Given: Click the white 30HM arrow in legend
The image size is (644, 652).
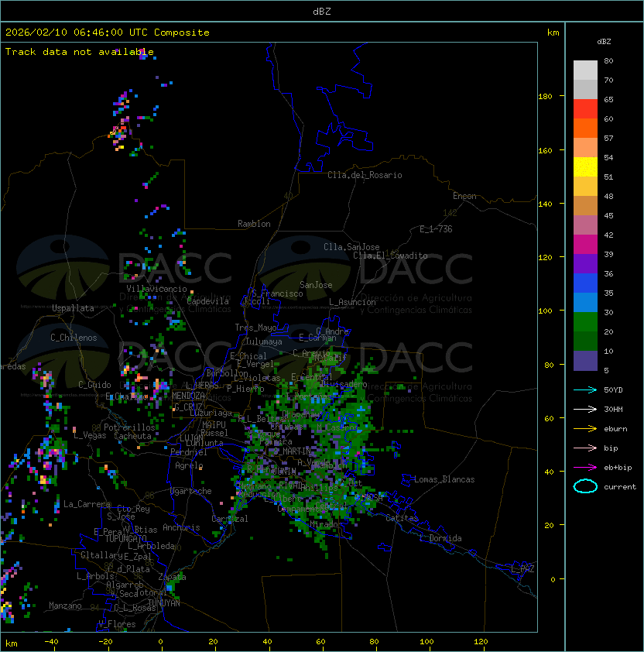Looking at the screenshot, I should [585, 409].
